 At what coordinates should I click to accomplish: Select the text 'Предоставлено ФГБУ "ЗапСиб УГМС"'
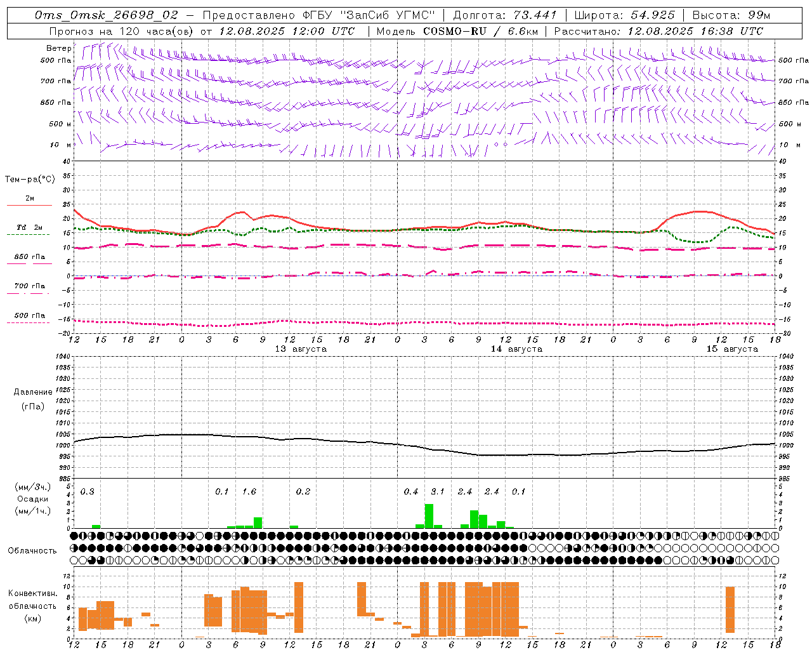pyautogui.click(x=319, y=15)
